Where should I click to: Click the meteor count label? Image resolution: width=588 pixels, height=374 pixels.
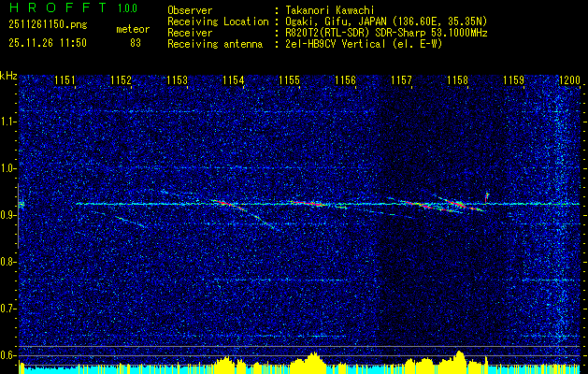133,29
